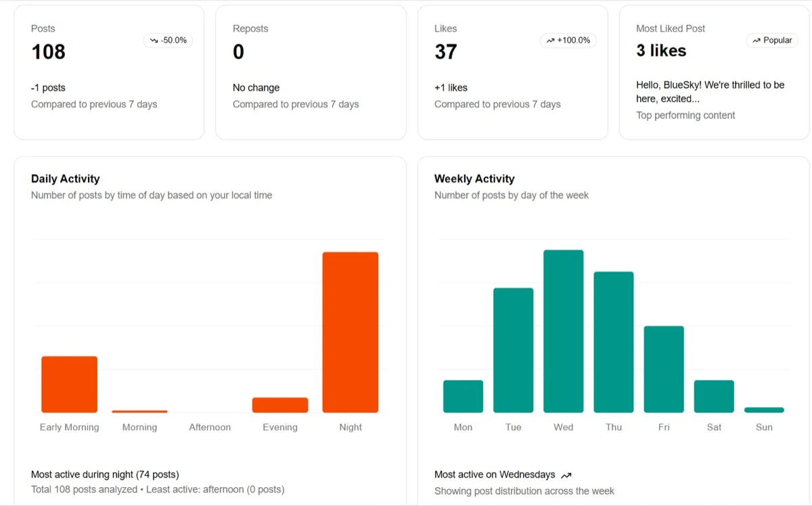812x506 pixels.
Task: Click the 'Total 108 posts analyzed' summary line
Action: (158, 489)
